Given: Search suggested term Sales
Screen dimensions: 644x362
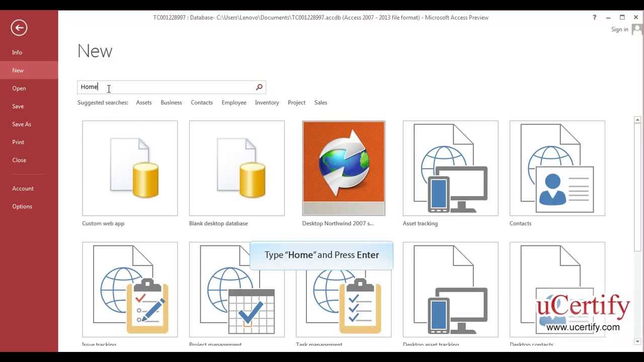Looking at the screenshot, I should [x=320, y=103].
